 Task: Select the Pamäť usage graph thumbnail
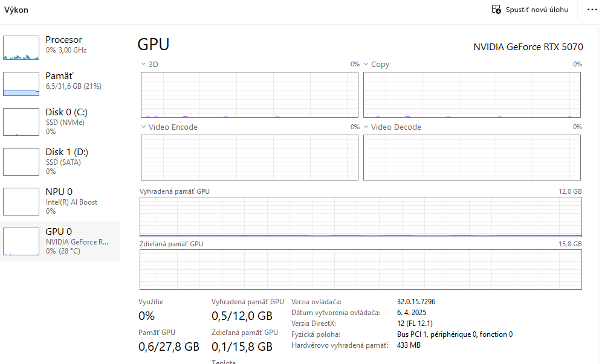point(21,84)
